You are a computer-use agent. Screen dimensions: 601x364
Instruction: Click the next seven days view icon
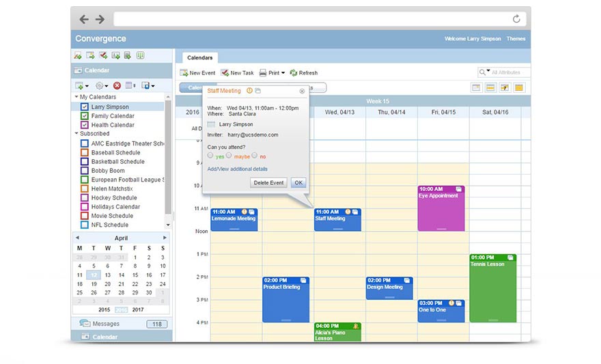(x=505, y=87)
